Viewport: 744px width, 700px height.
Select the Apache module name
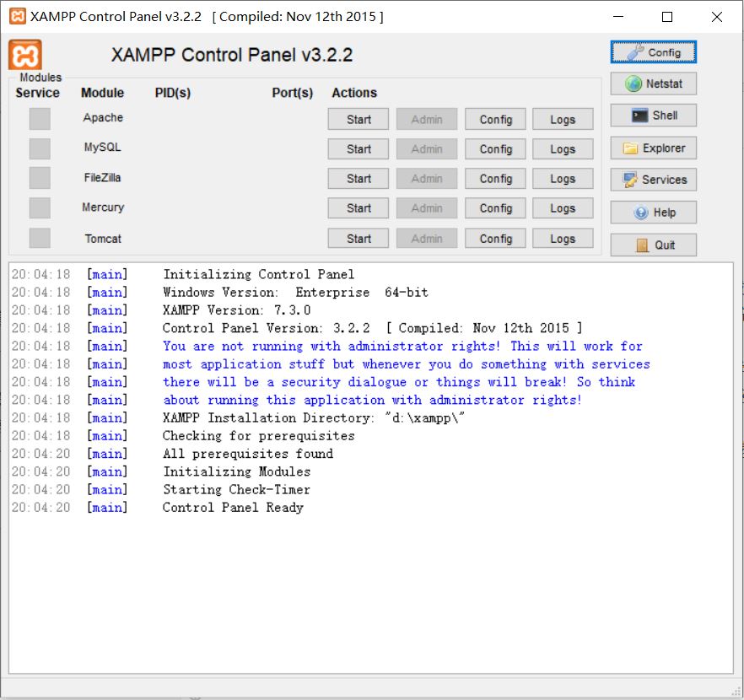coord(103,117)
